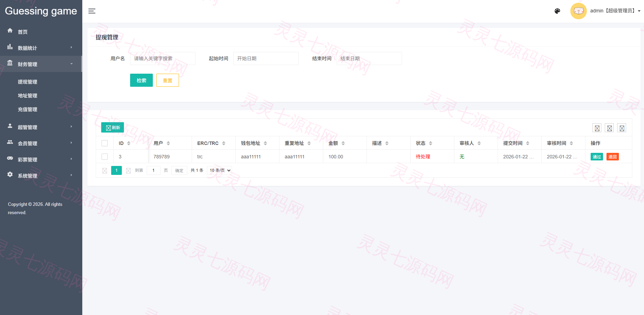Tick the select-all checkbox in table header
This screenshot has width=644, height=315.
click(105, 143)
